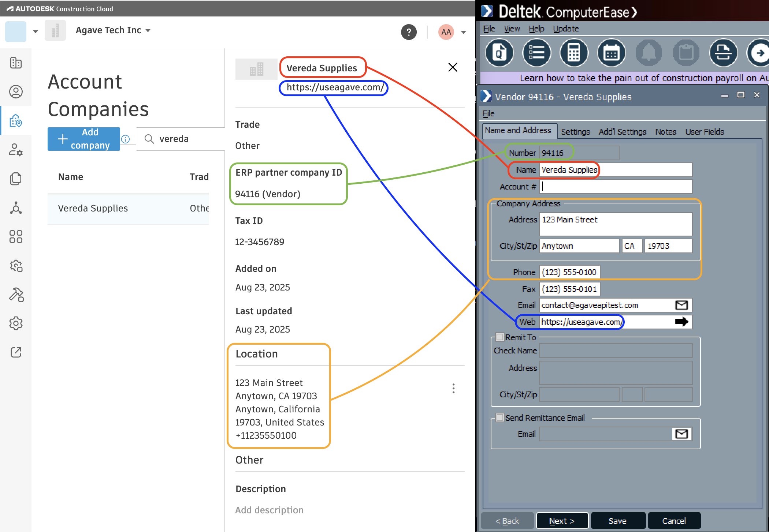Close the Vereda Supplies details panel
Screen dimensions: 769x532
pyautogui.click(x=453, y=67)
